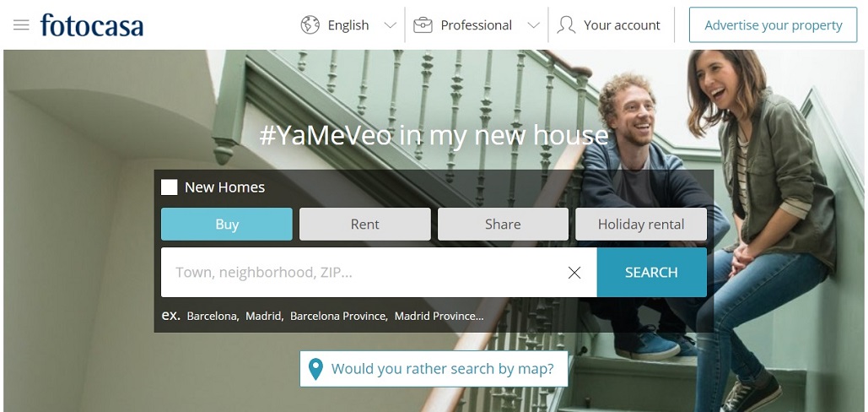Viewport: 868px width, 412px height.
Task: Enable the New Homes checkbox
Action: [x=170, y=187]
